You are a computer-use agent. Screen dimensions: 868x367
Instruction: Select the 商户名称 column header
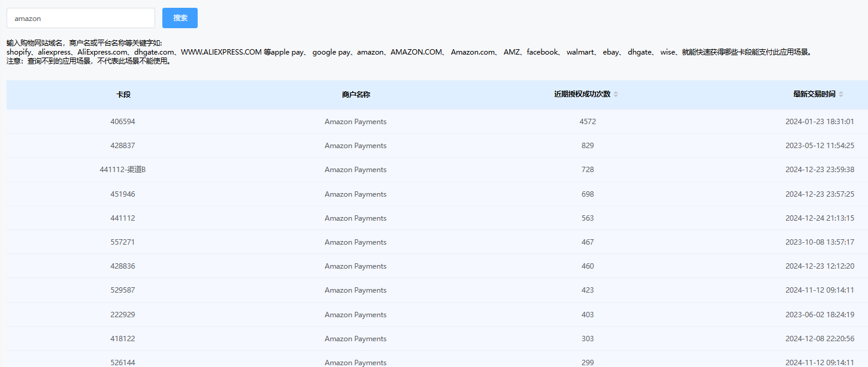tap(356, 95)
